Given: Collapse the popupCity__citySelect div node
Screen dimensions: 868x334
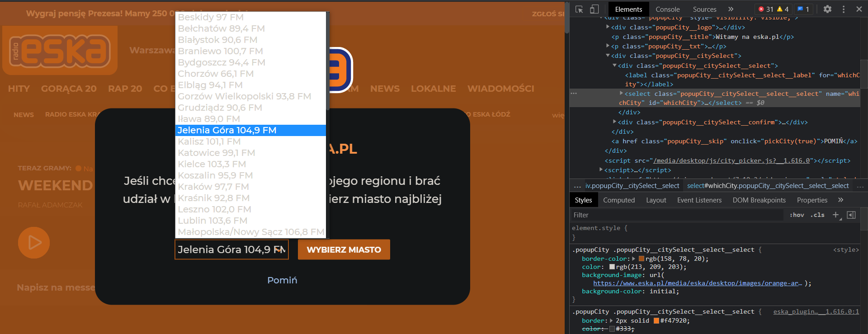Looking at the screenshot, I should (x=608, y=56).
